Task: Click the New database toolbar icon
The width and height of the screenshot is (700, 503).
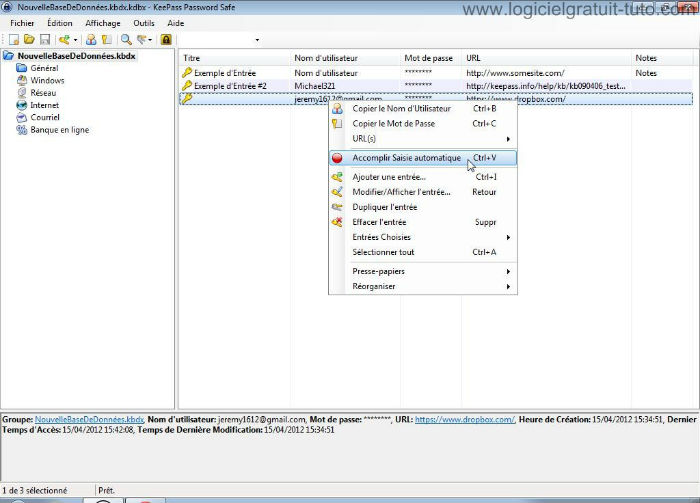Action: pos(14,40)
